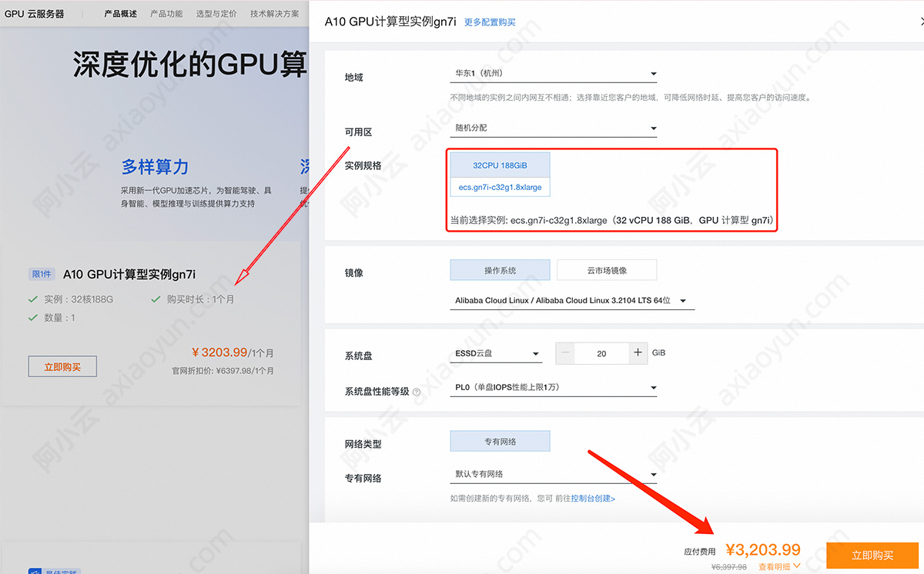Open the ESSD云盘 system disk dropdown
This screenshot has height=574, width=924.
(x=496, y=354)
